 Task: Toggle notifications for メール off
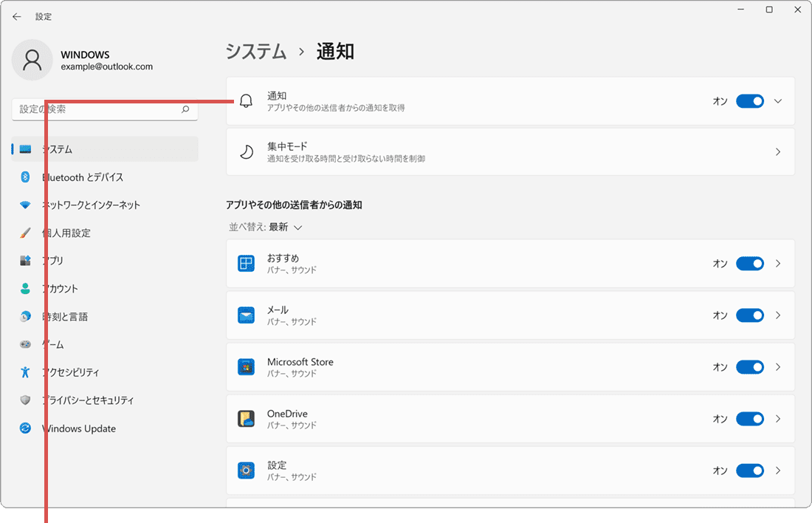click(x=750, y=315)
